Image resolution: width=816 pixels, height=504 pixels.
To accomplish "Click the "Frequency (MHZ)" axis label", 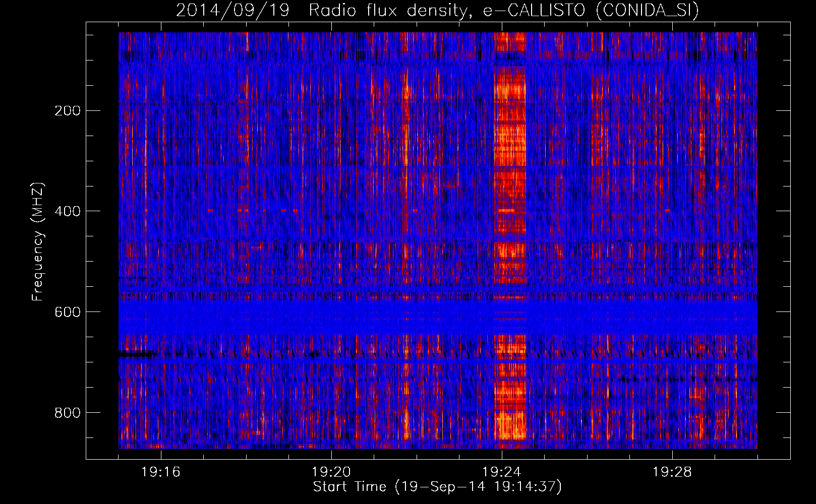I will (x=38, y=241).
